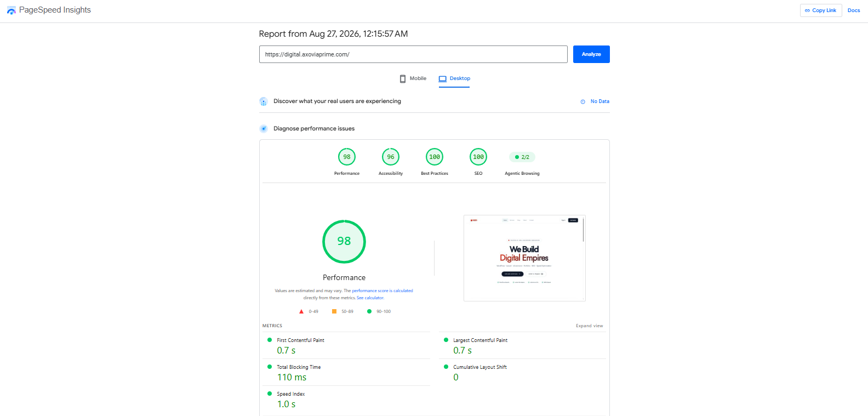Click the Mobile phone icon

click(403, 78)
